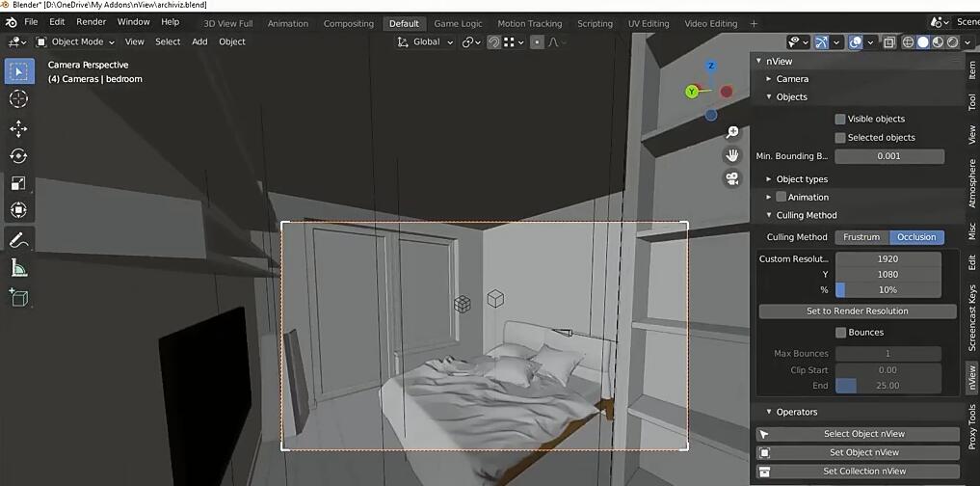Click the zoom viewport icon

(732, 131)
